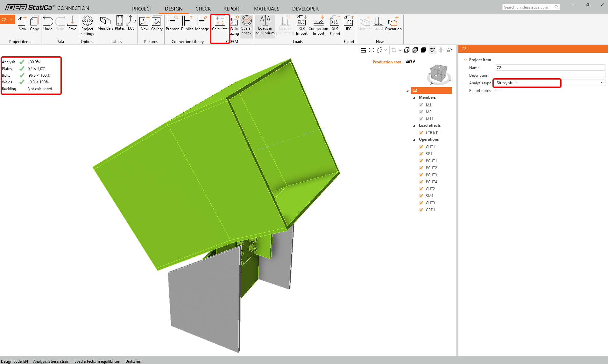Click the IFC export icon
This screenshot has height=364, width=608.
click(349, 24)
